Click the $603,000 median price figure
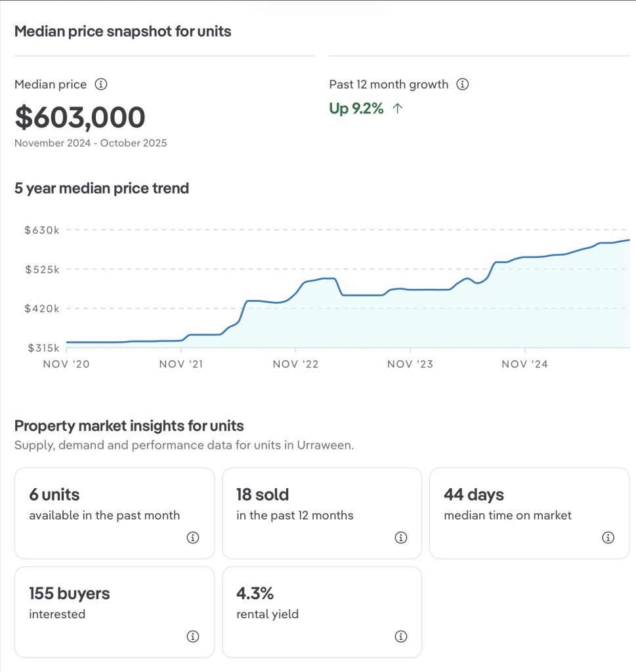Viewport: 636px width, 672px height. pyautogui.click(x=80, y=117)
